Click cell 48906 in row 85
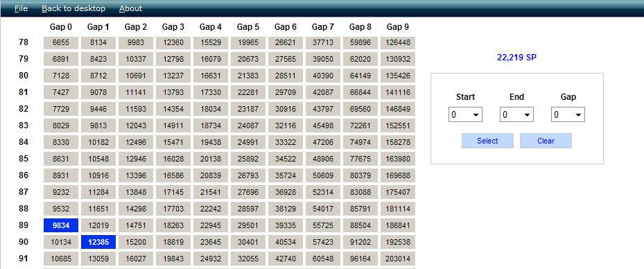This screenshot has height=269, width=644. 323,159
